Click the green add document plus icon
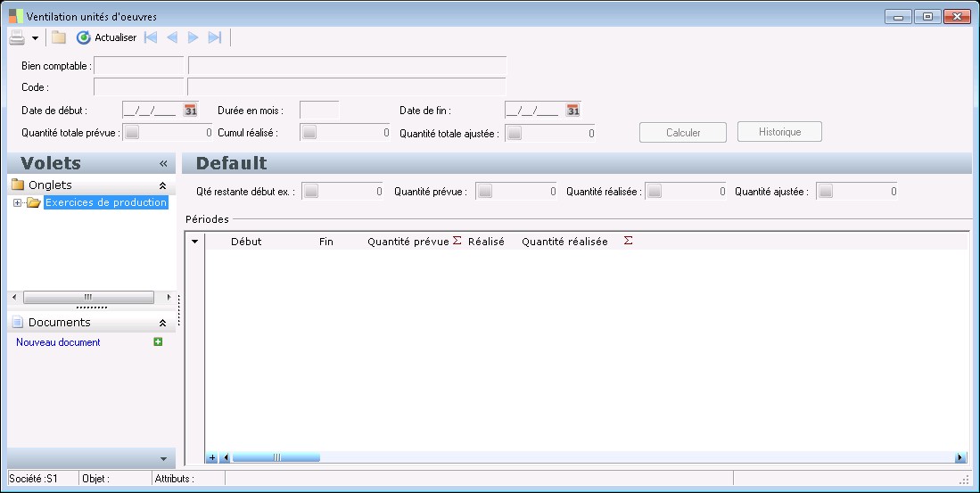Viewport: 980px width, 493px height. pos(158,341)
